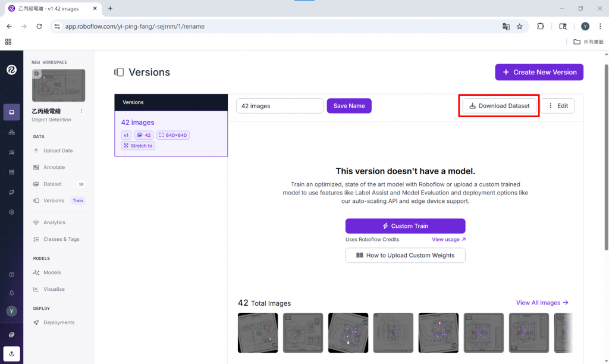Open the Dataset section

52,184
